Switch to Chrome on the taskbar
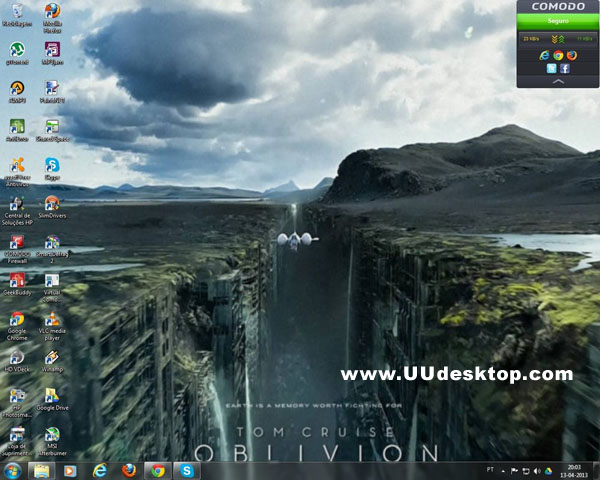This screenshot has height=480, width=600. point(158,471)
